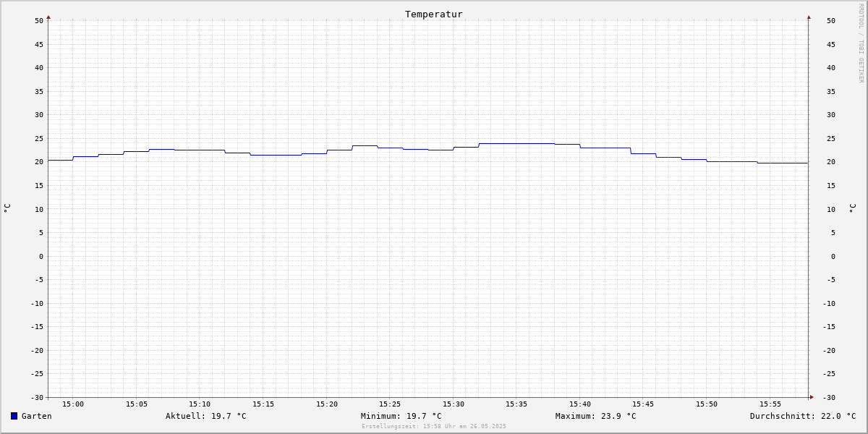Click the 0 label on the left temperature axis
This screenshot has width=868, height=434.
(41, 256)
